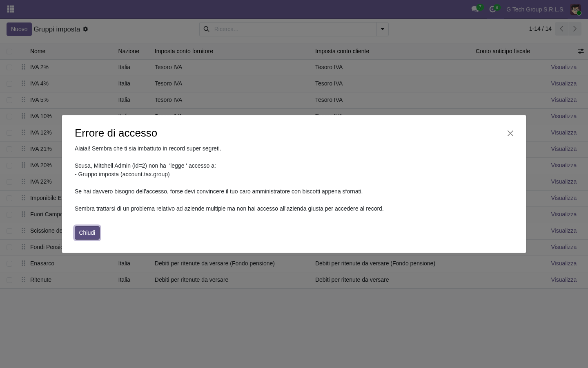
Task: Sort by Nazione column header
Action: 129,51
